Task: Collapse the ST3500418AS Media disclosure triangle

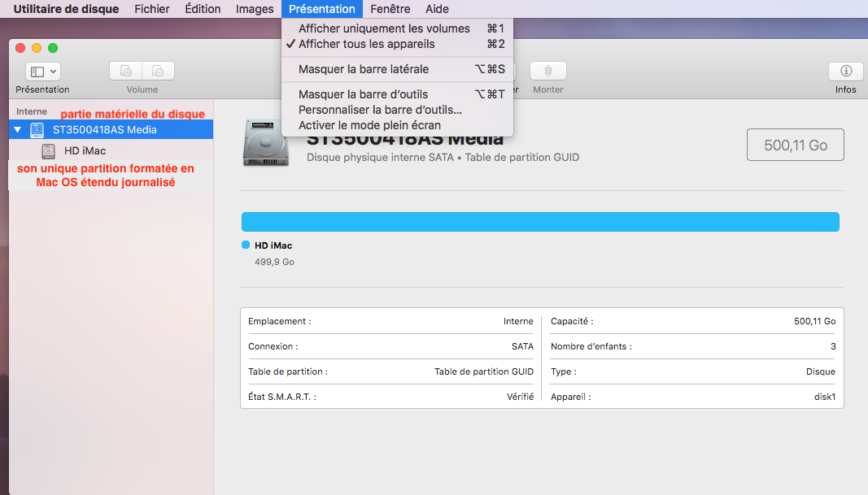Action: click(18, 130)
